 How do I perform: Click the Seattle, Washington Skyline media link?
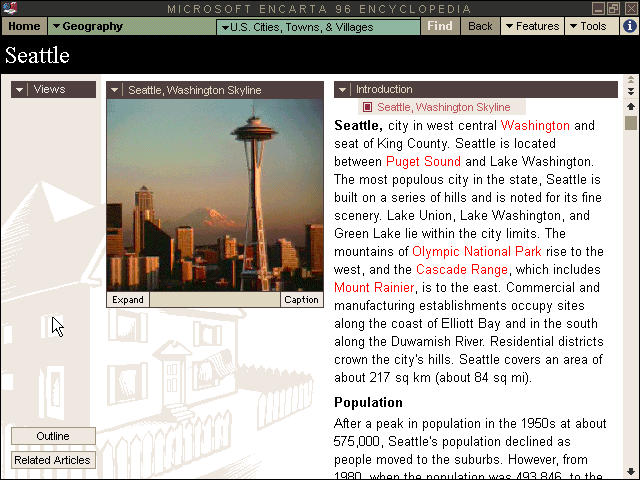pos(444,107)
